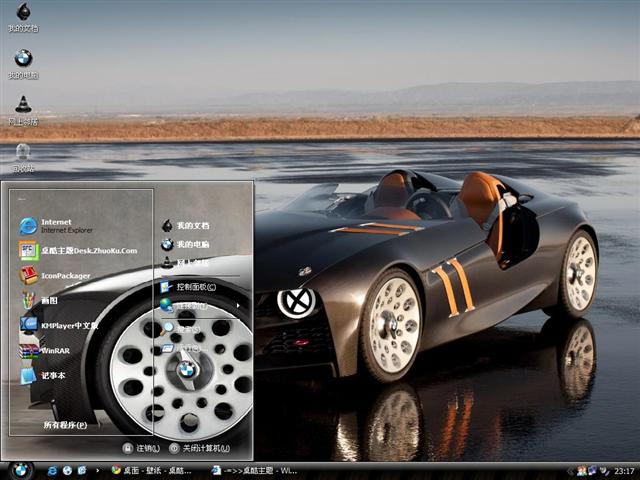Click the system tray clock showing 23:17
The height and width of the screenshot is (480, 640).
tap(624, 470)
